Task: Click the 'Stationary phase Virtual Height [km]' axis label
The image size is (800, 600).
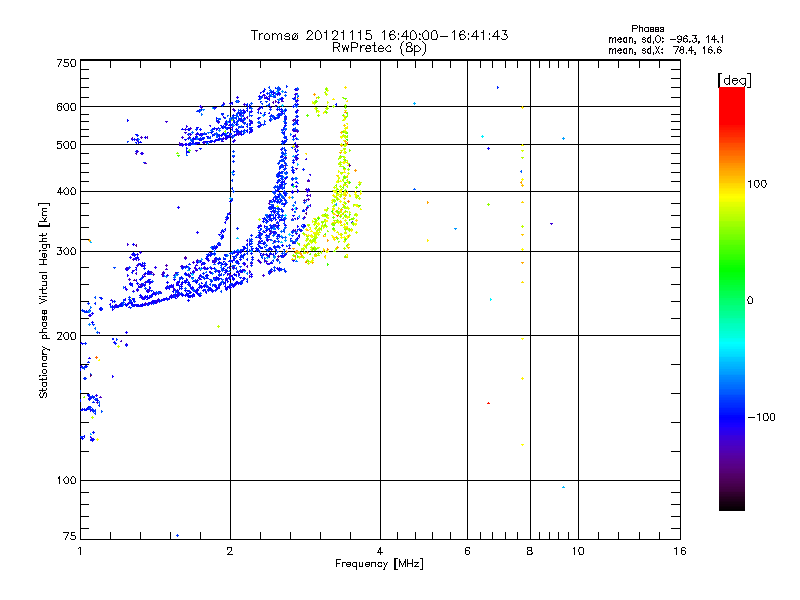Action: tap(44, 300)
